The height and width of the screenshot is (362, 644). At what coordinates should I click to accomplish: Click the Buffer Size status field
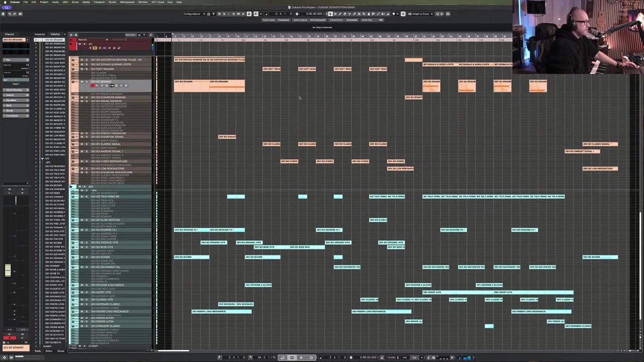[372, 20]
